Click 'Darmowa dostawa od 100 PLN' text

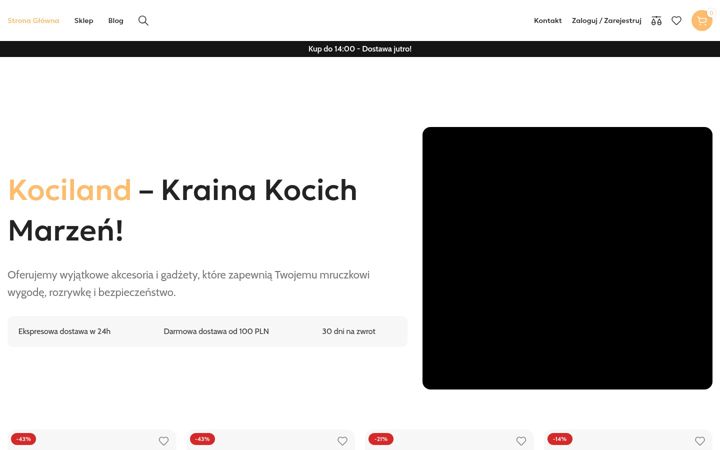coord(216,331)
